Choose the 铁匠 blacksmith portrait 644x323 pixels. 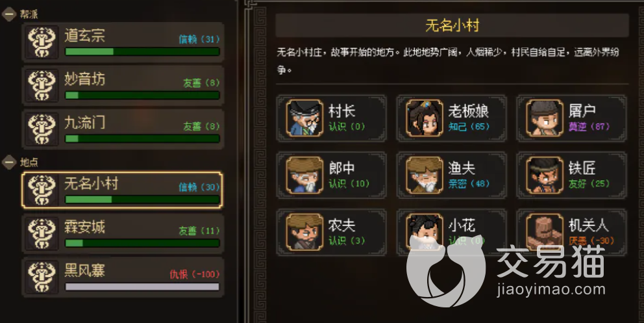[x=544, y=175]
